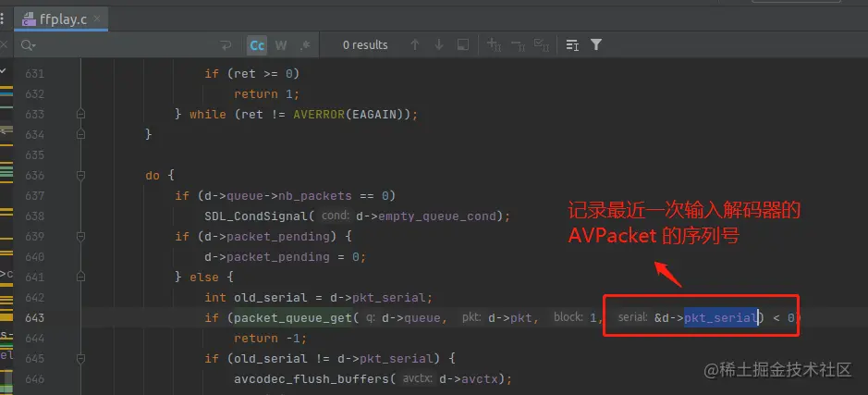Click old_serial in line 645 condition
Image resolution: width=868 pixels, height=395 pixels.
click(x=271, y=358)
